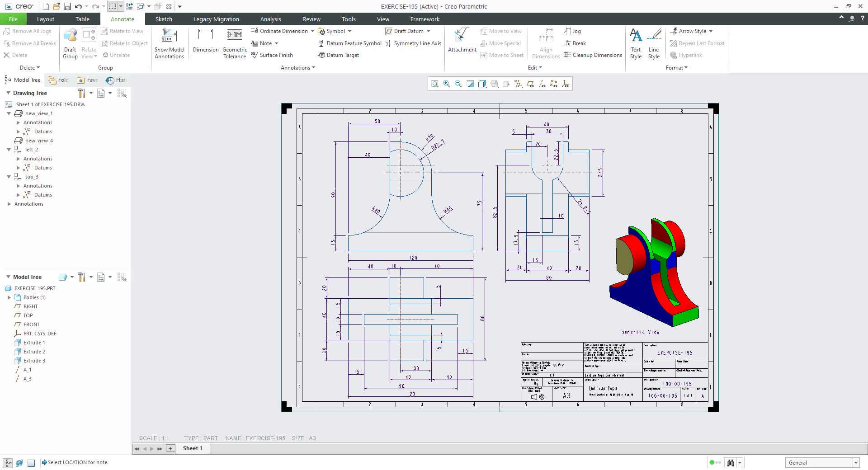The image size is (868, 470).
Task: Jump to the last sheet
Action: pyautogui.click(x=160, y=449)
